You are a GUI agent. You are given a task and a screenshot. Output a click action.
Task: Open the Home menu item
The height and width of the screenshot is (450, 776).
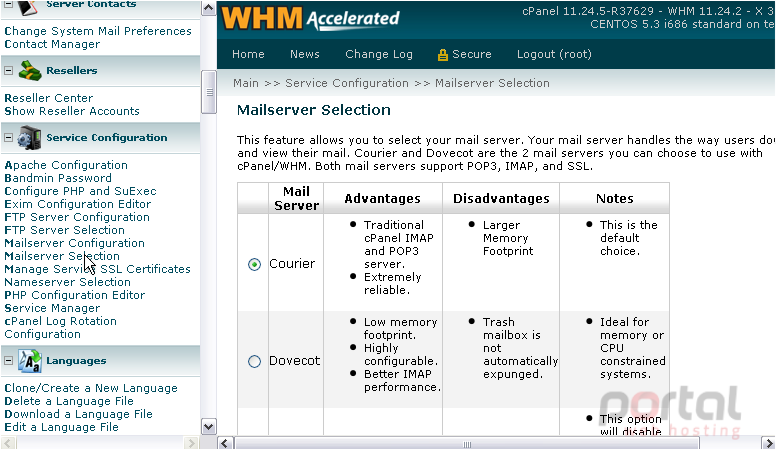tap(248, 54)
